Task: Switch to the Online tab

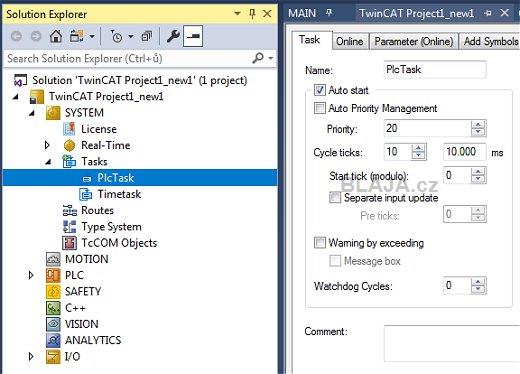Action: coord(349,41)
